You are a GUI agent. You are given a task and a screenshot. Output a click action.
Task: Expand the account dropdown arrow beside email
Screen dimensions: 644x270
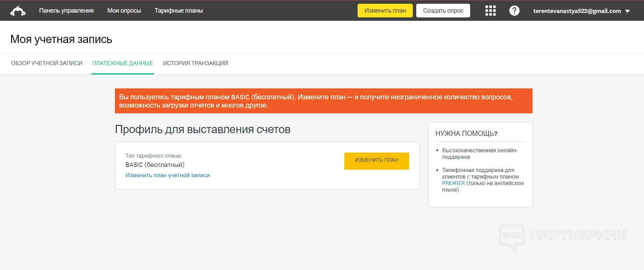coord(627,11)
